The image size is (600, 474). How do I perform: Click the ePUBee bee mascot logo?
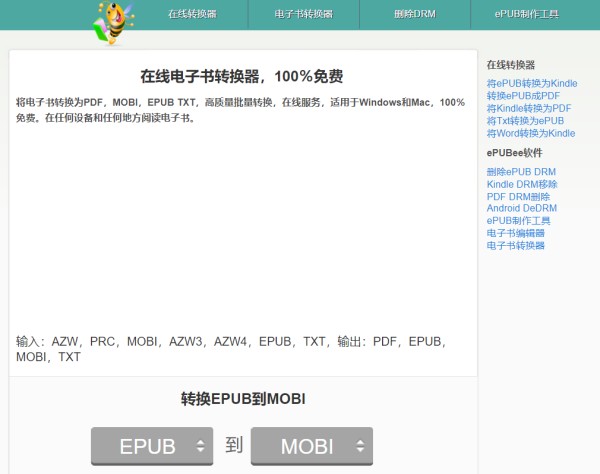114,23
